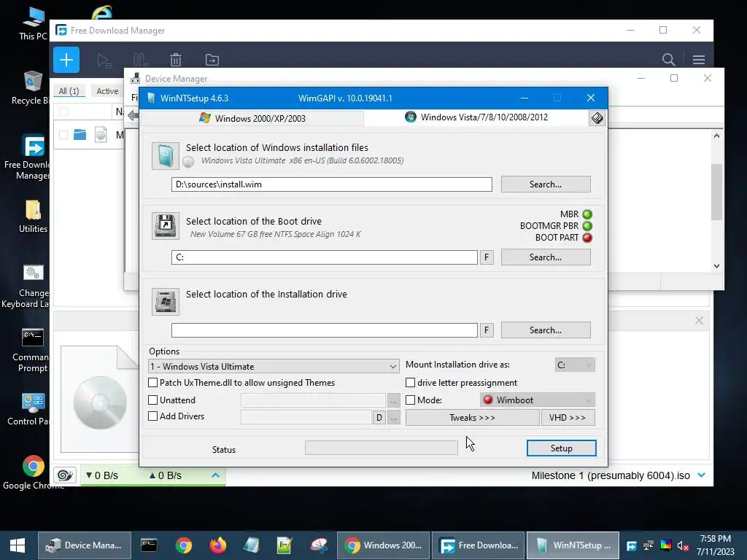Image resolution: width=747 pixels, height=560 pixels.
Task: Enable the Unattend checkbox
Action: (153, 400)
